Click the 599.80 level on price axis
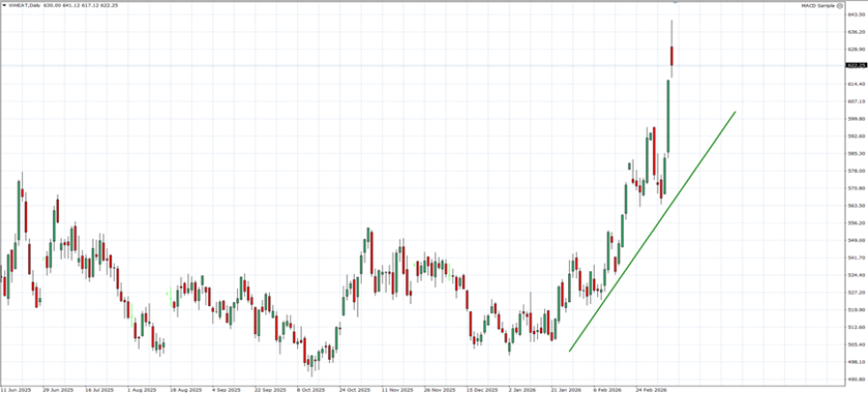This screenshot has width=868, height=393. point(854,119)
